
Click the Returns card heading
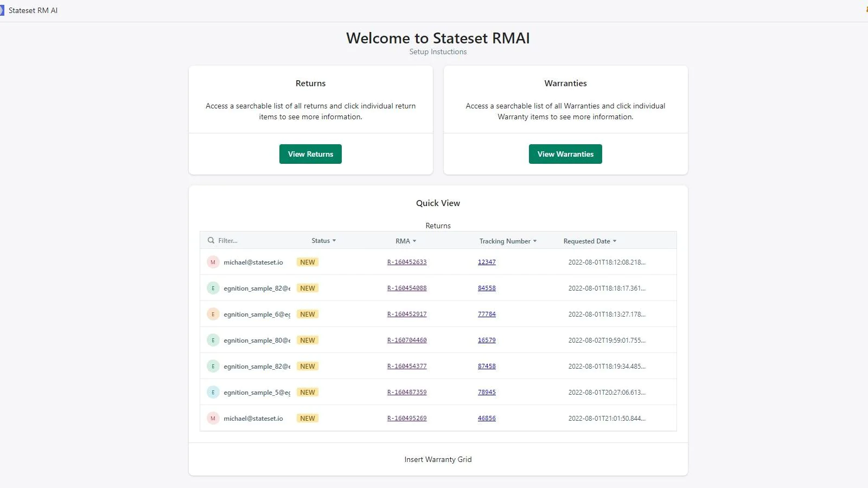[310, 83]
